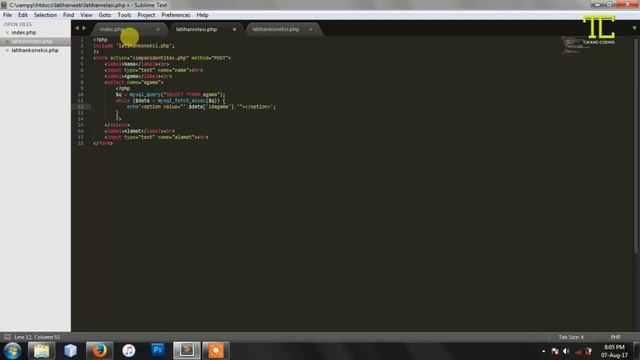Screen dimensions: 640x360
Task: Select index.php in Open Files sidebar
Action: (24, 33)
